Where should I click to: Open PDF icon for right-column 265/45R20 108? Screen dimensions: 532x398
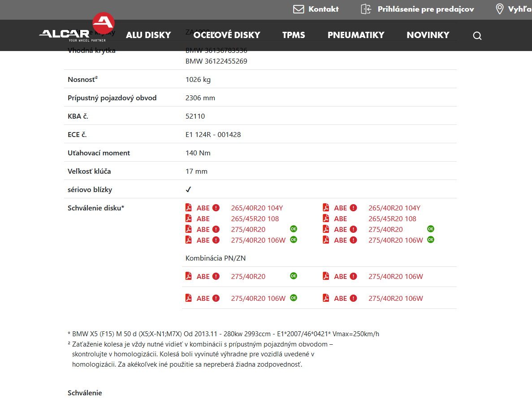tap(326, 218)
